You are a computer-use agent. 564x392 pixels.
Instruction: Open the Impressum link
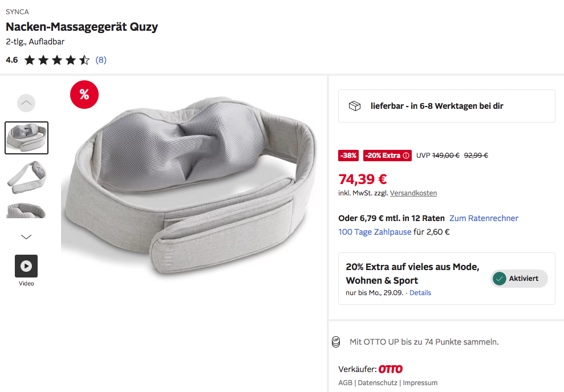[420, 383]
